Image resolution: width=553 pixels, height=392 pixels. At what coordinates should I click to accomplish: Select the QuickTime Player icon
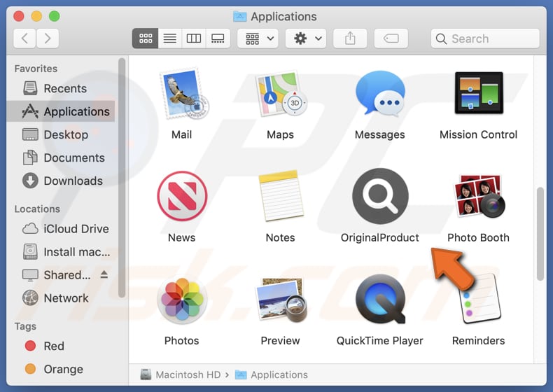380,299
